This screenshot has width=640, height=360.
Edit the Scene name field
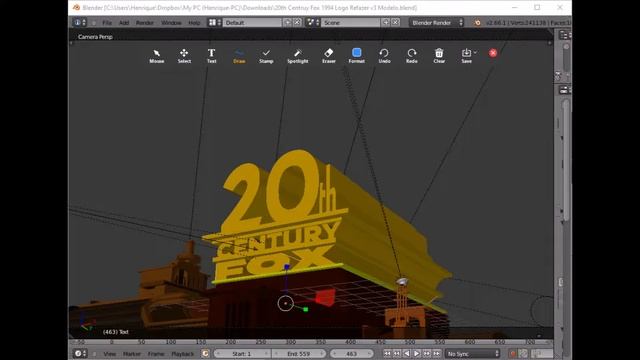click(x=351, y=23)
